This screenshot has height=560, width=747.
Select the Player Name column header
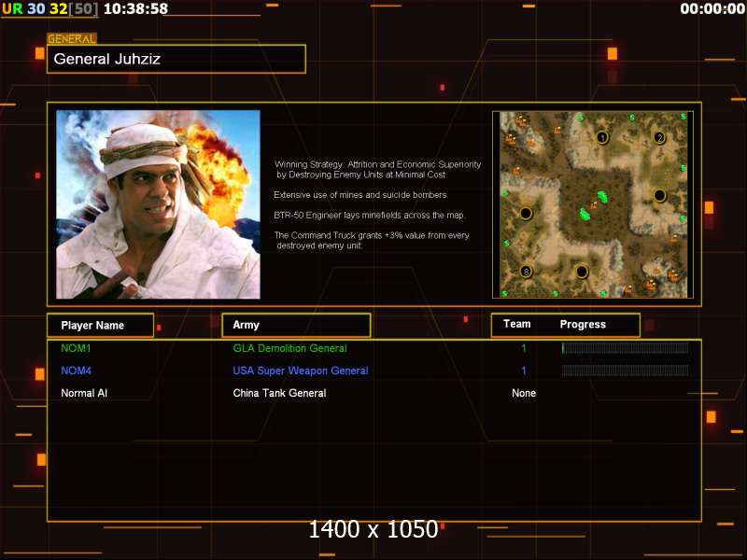point(101,325)
